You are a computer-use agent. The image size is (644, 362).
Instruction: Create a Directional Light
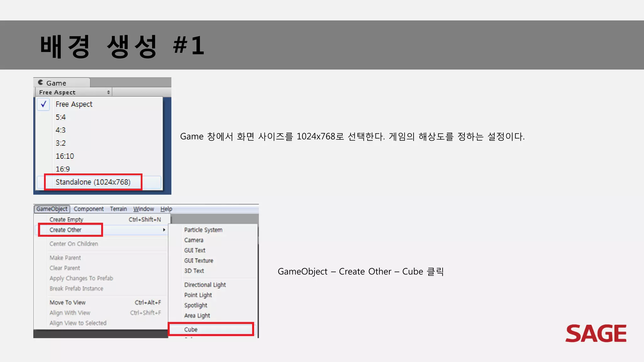pyautogui.click(x=205, y=285)
